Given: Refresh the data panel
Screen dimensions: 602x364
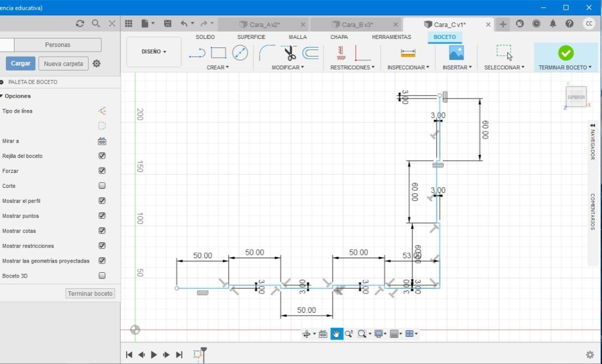Looking at the screenshot, I should [x=80, y=23].
